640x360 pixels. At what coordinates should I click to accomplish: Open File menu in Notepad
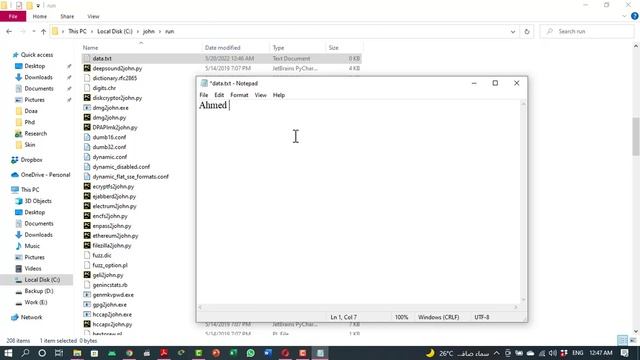pos(204,95)
